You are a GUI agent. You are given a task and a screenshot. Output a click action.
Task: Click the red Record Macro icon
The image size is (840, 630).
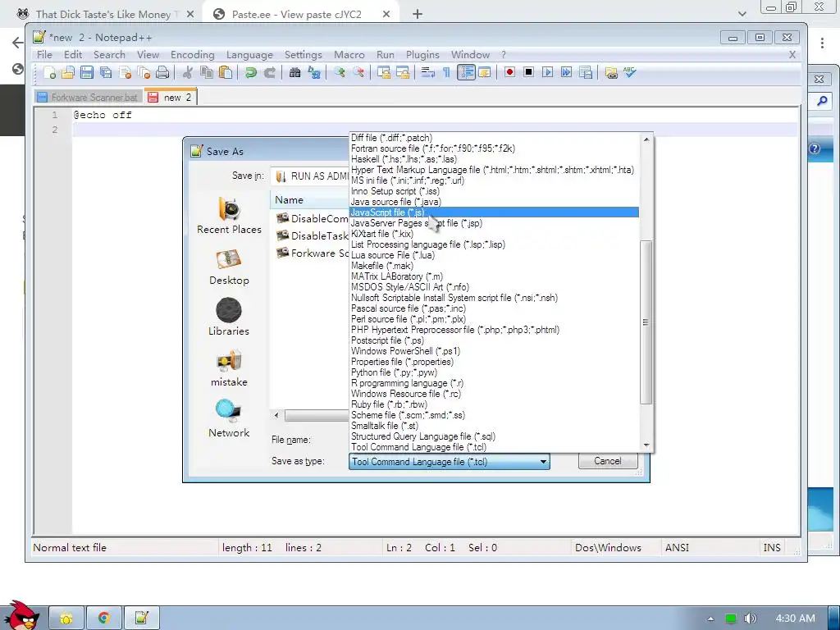point(509,72)
